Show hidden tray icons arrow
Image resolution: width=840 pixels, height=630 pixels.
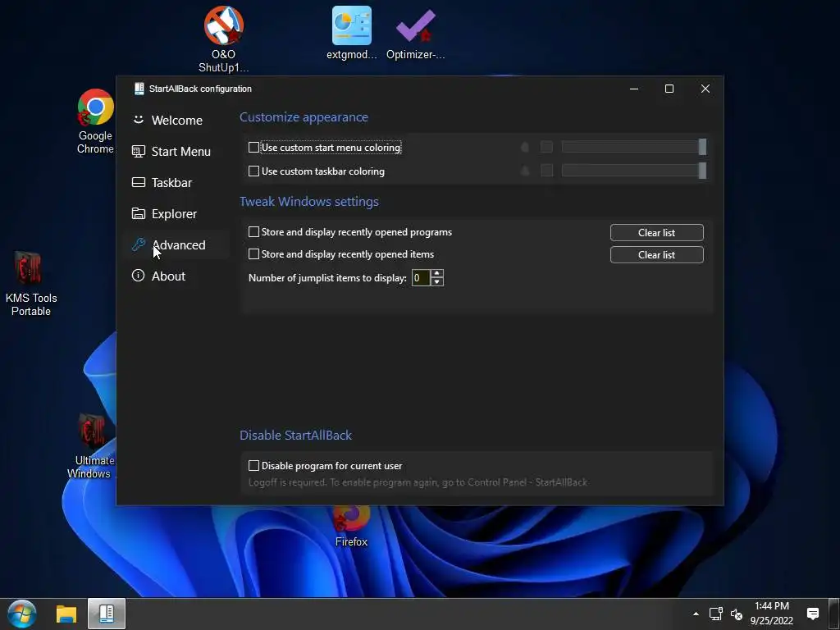click(x=696, y=614)
